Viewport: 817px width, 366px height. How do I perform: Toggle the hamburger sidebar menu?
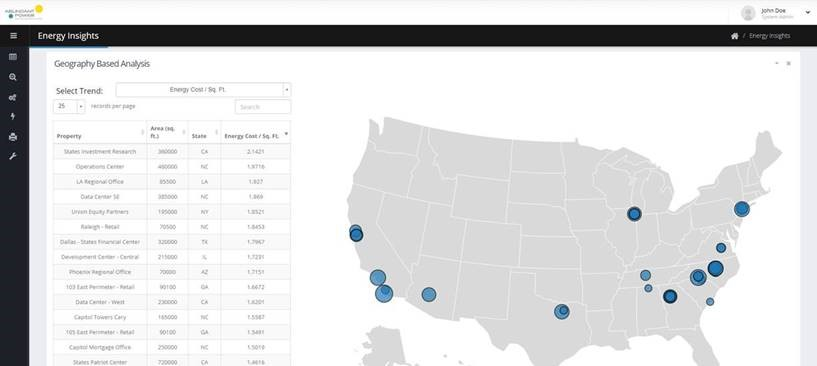pos(14,36)
